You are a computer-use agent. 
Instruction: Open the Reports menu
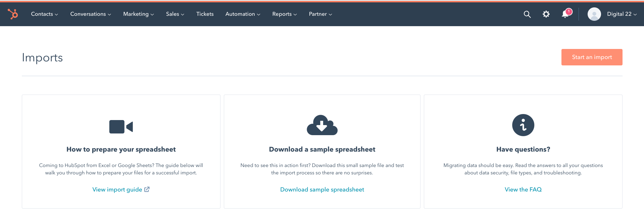coord(284,14)
